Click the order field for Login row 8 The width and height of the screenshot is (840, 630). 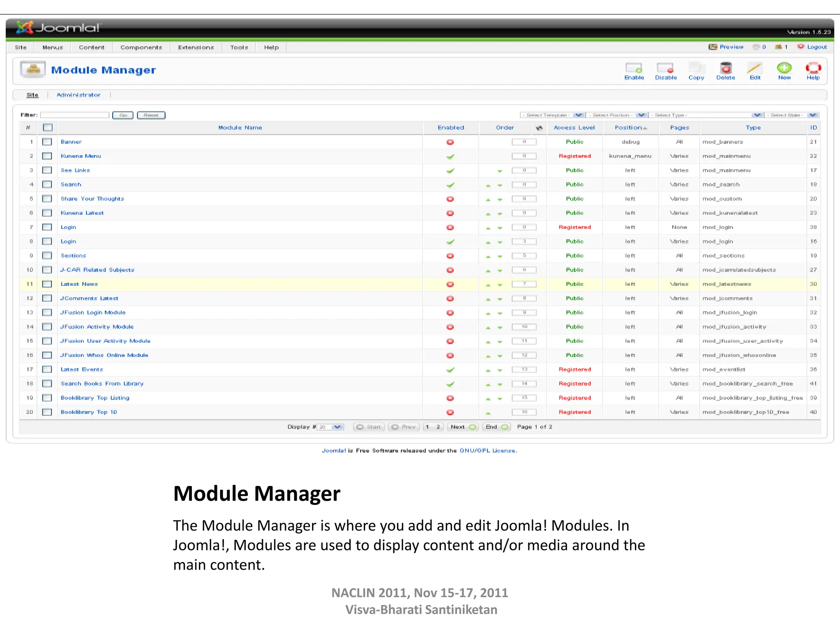pos(524,242)
